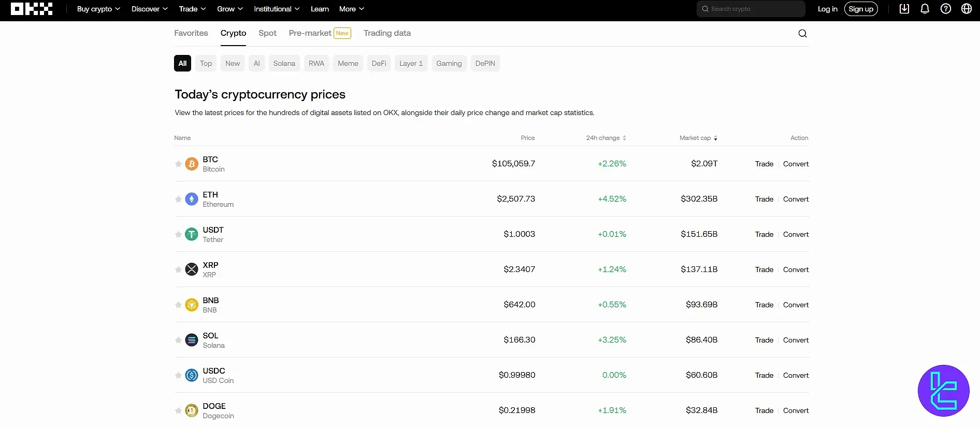Open the help question mark icon

[x=945, y=9]
